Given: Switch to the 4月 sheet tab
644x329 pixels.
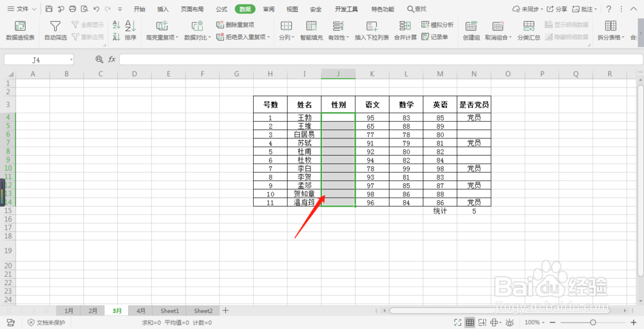Looking at the screenshot, I should [x=140, y=310].
